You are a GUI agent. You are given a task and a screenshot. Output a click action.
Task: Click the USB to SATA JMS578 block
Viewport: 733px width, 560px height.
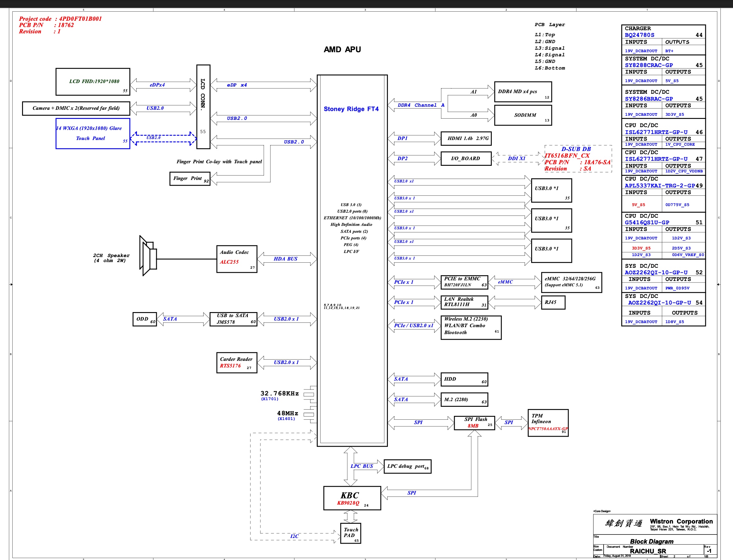pos(233,319)
